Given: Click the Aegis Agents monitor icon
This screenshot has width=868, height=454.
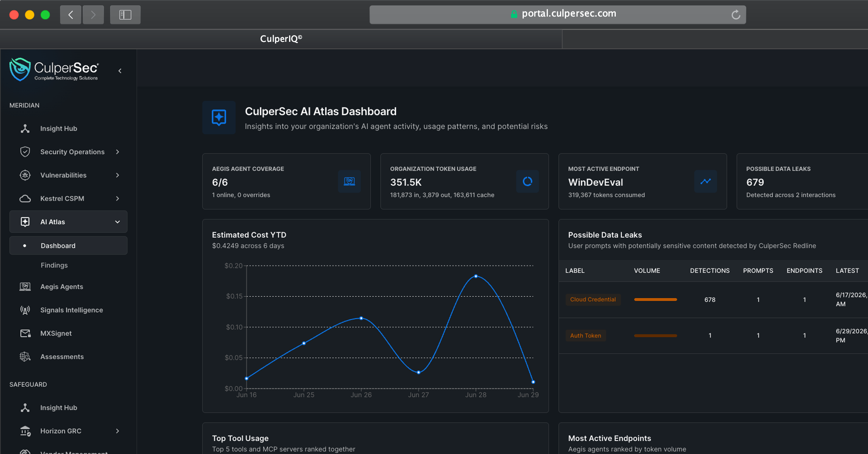Looking at the screenshot, I should (x=25, y=287).
